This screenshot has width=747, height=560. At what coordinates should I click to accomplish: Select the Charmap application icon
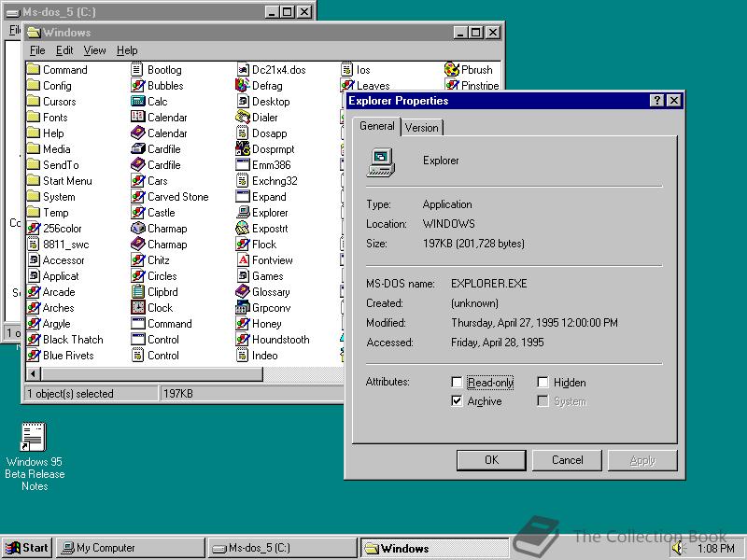tap(137, 229)
